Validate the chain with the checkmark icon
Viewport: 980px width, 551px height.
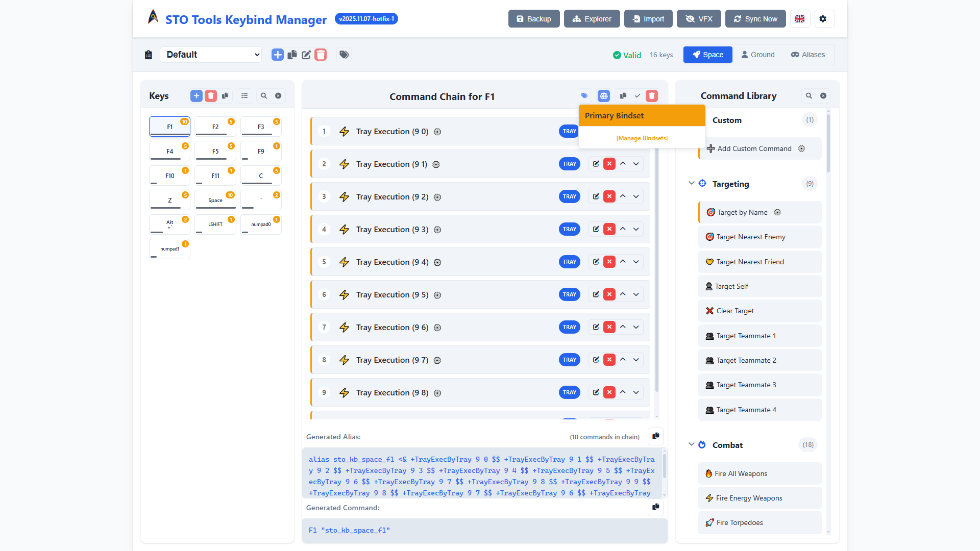(x=637, y=95)
